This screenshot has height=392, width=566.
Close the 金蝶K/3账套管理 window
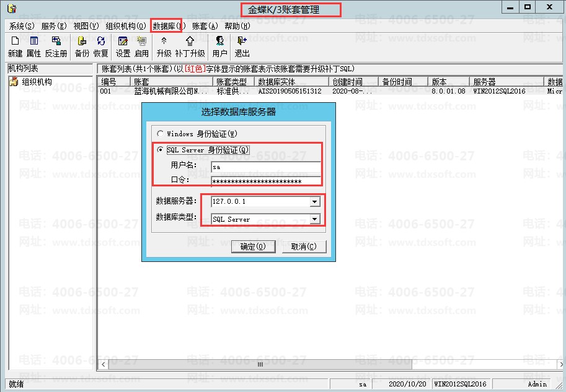point(550,7)
